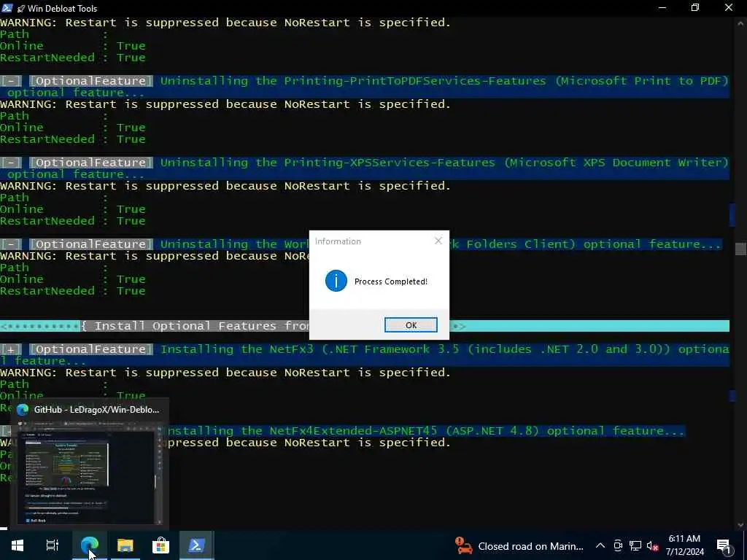Confirm the Process Completed dialog with OK
This screenshot has width=747, height=560.
point(411,324)
